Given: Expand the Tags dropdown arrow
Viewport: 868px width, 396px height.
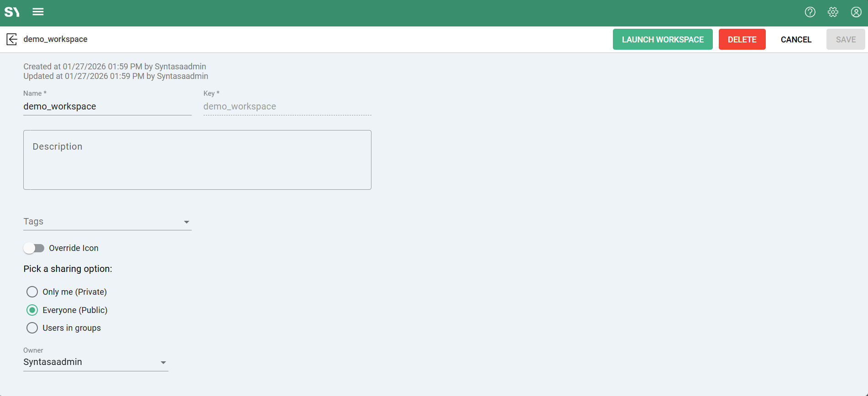Looking at the screenshot, I should click(186, 222).
